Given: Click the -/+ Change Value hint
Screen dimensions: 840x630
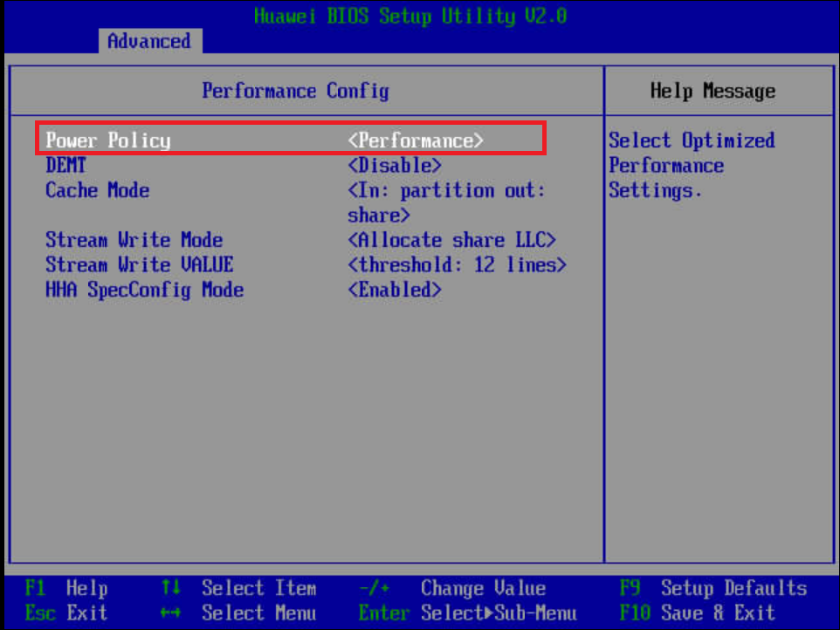Looking at the screenshot, I should 454,589.
